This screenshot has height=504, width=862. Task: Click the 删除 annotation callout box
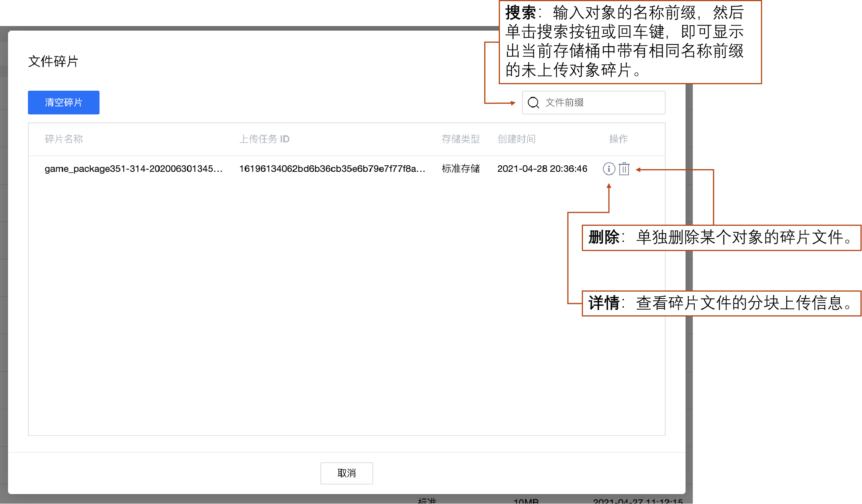coord(721,238)
